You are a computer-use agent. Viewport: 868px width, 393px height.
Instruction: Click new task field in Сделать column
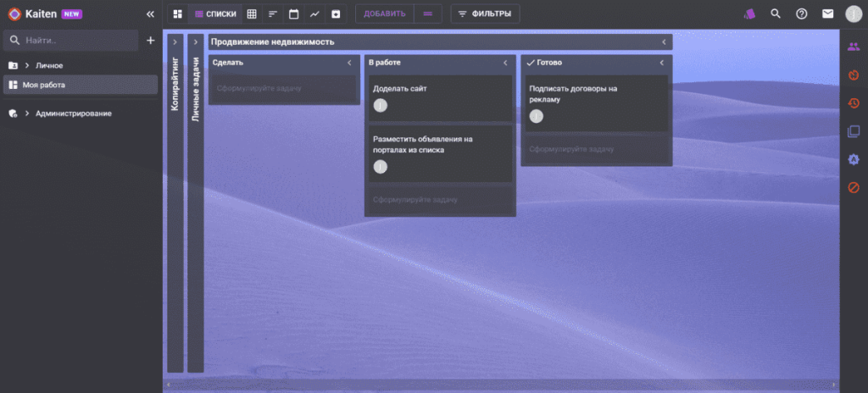284,88
